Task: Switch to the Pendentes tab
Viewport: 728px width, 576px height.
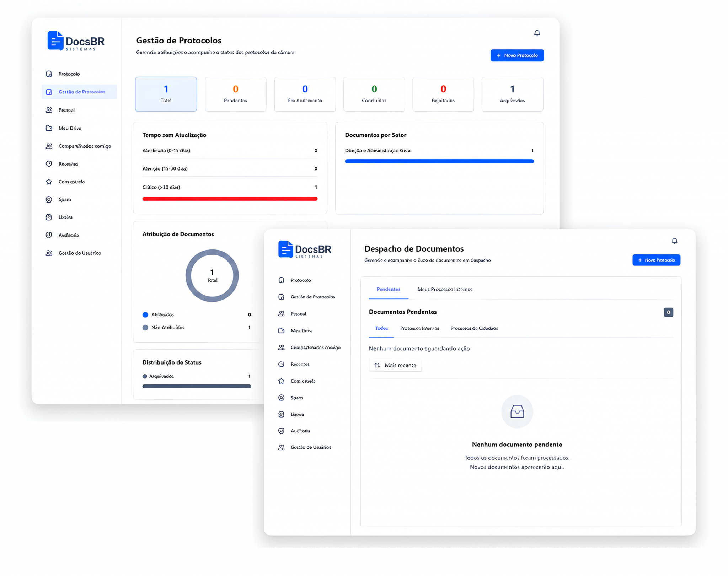Action: [x=388, y=290]
